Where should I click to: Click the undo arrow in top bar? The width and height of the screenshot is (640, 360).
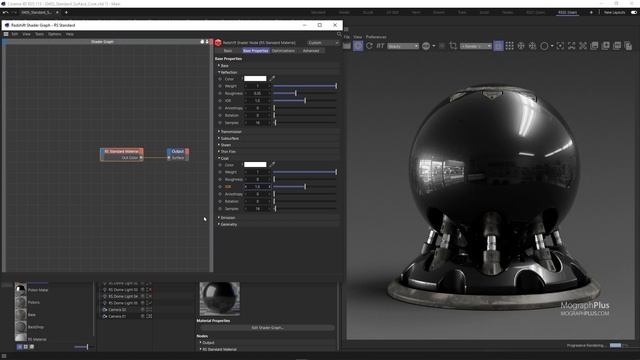point(5,13)
